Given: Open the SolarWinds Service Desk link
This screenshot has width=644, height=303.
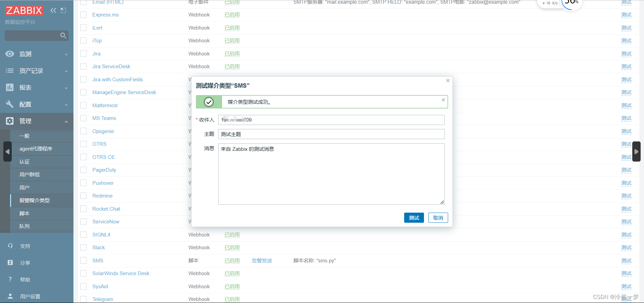Looking at the screenshot, I should click(121, 273).
